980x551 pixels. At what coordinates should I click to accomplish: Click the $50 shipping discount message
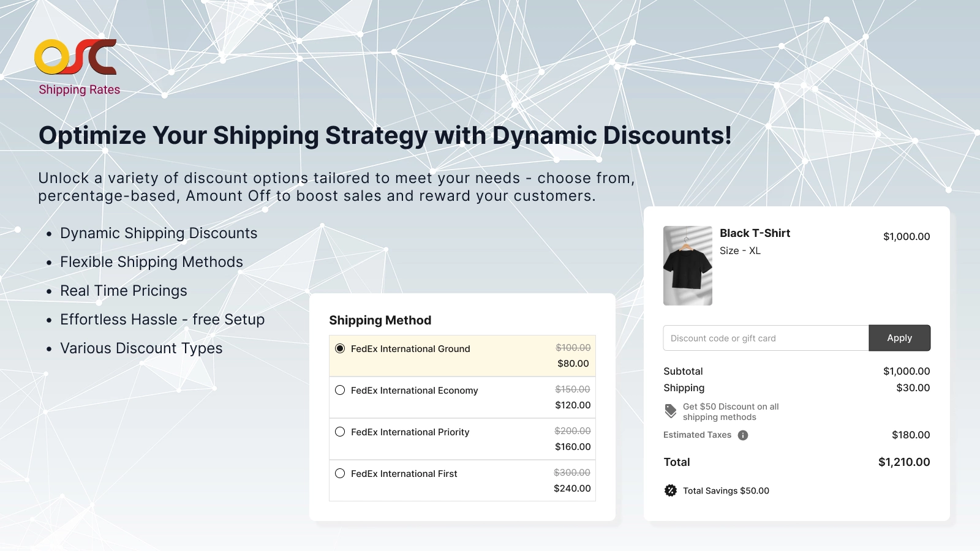731,412
